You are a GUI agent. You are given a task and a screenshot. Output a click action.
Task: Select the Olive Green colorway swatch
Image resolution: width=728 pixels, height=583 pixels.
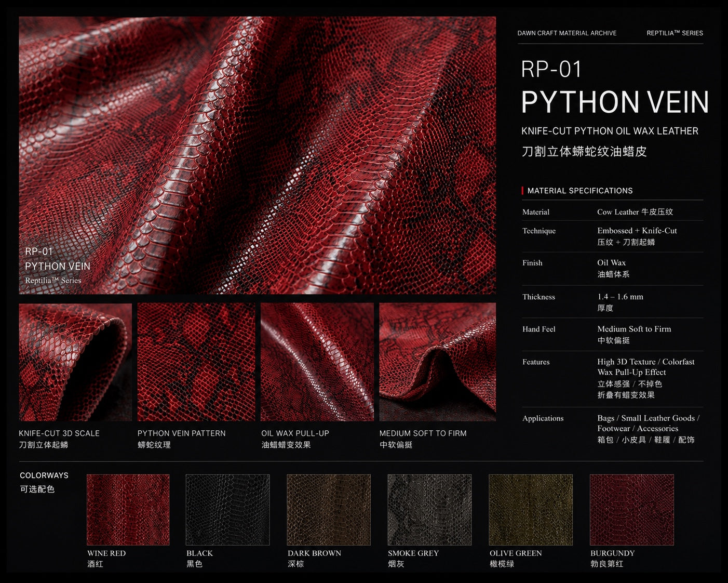[531, 509]
